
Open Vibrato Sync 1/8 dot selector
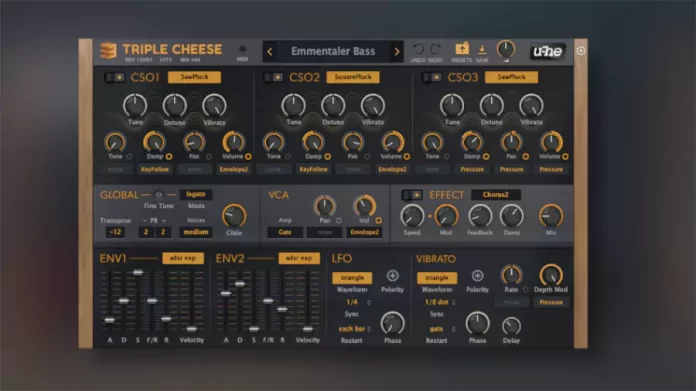coord(437,302)
